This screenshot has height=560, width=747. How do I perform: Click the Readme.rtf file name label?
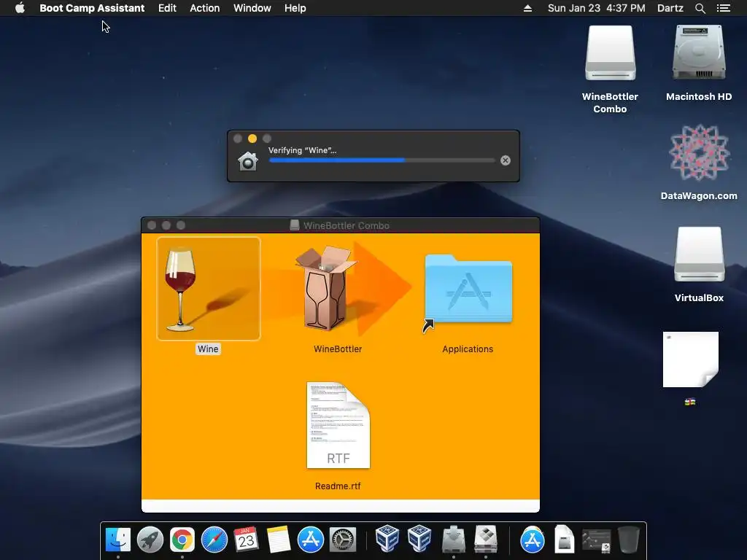[x=338, y=486]
